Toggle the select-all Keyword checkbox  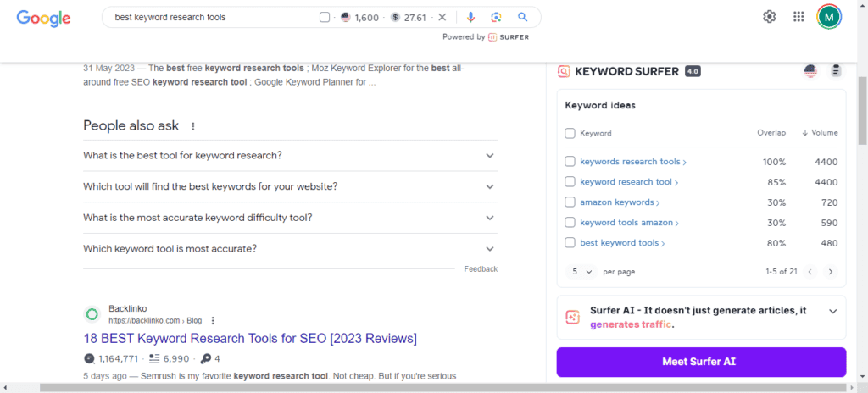(570, 133)
